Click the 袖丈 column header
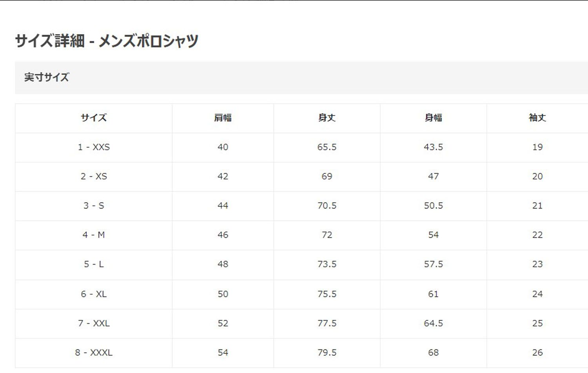The height and width of the screenshot is (373, 588). [537, 118]
